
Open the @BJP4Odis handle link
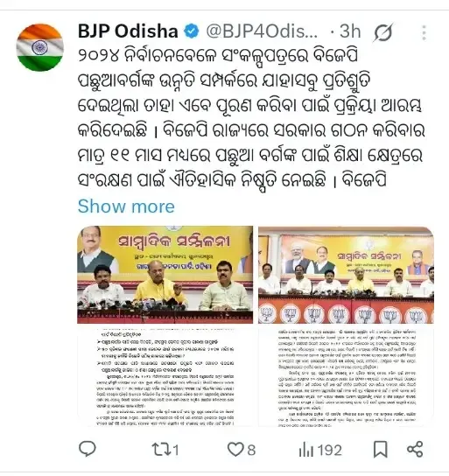point(262,31)
